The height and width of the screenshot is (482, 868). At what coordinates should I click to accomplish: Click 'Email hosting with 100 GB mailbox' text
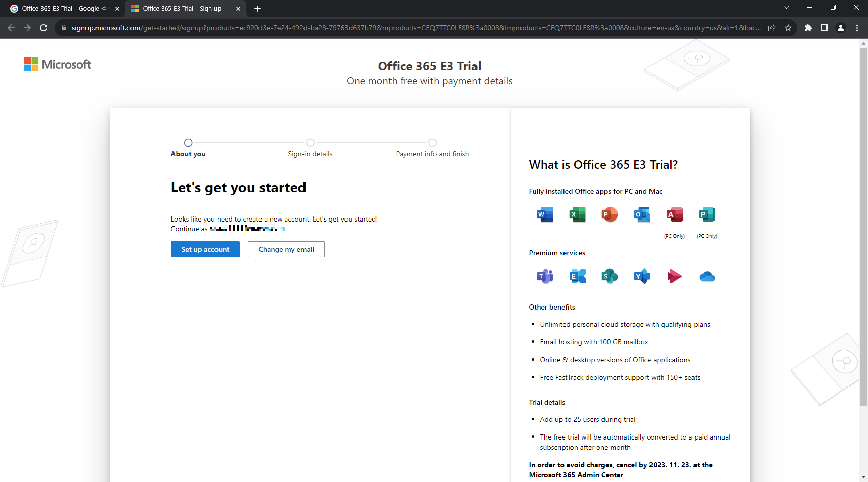pyautogui.click(x=594, y=342)
